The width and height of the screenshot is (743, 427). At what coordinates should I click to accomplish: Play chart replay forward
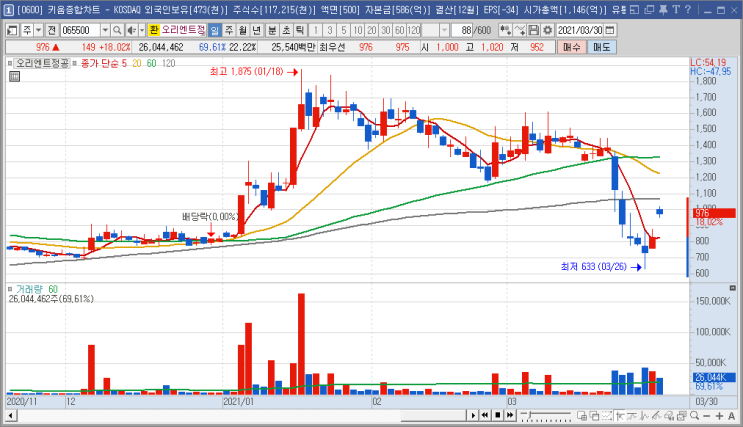[x=473, y=416]
